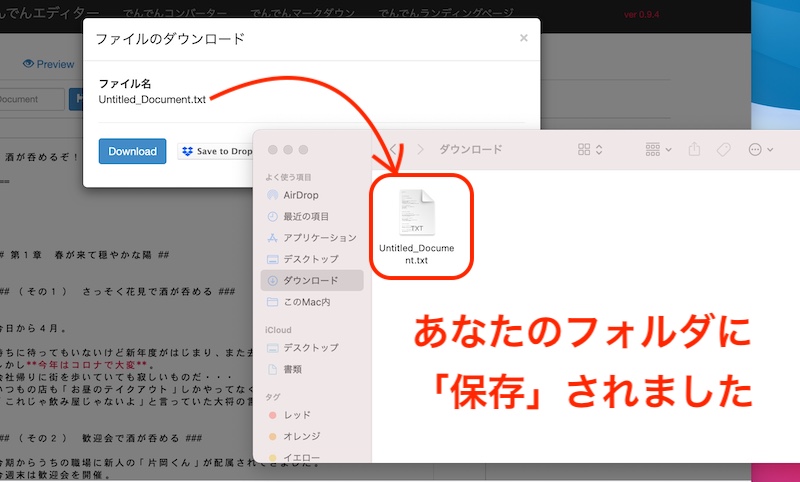This screenshot has width=800, height=482.
Task: Select ダウンロード folder in Finder sidebar
Action: coord(310,281)
